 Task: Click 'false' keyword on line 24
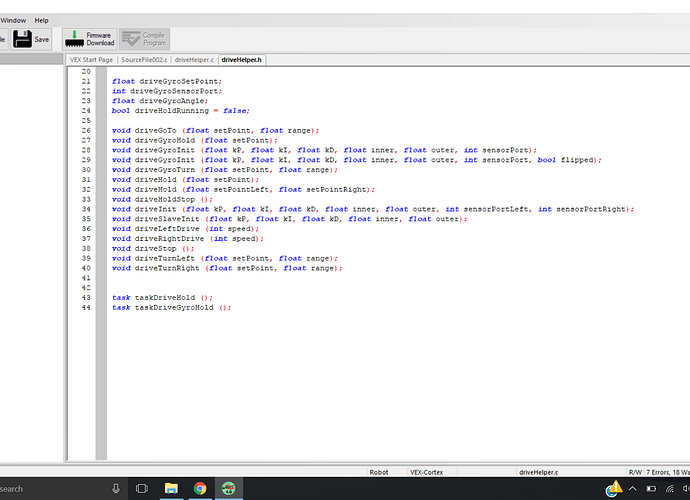click(x=235, y=111)
